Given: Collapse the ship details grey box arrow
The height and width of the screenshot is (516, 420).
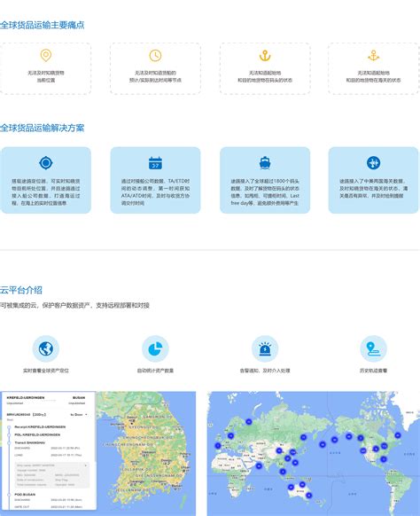Looking at the screenshot, I should click(86, 465).
